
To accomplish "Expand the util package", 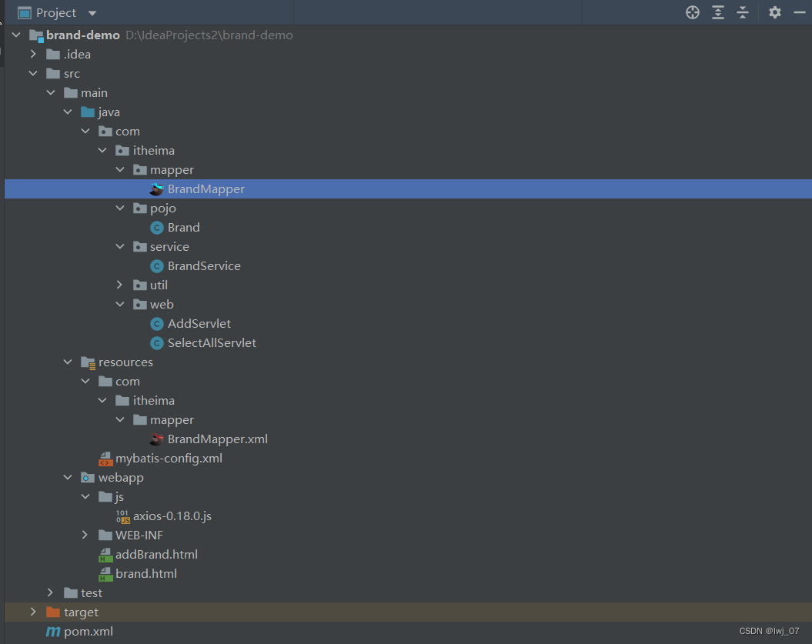I will (x=119, y=285).
